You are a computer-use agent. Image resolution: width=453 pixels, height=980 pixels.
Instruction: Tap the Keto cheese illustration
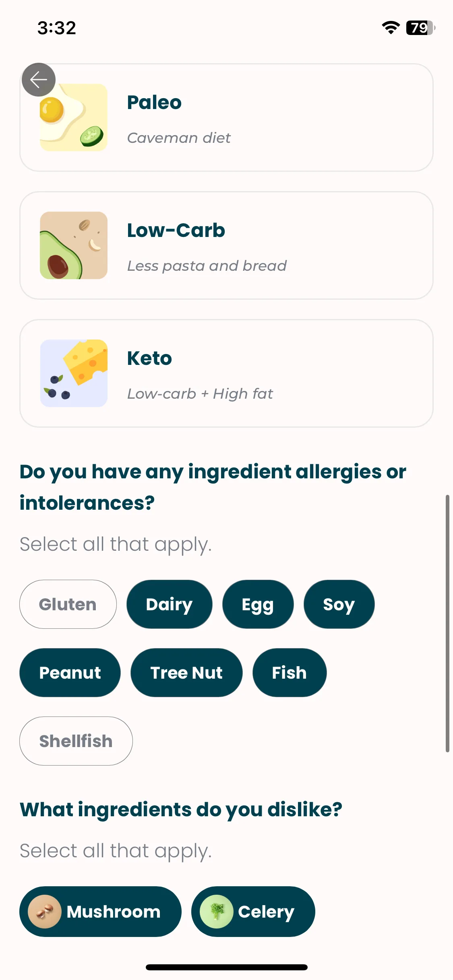coord(74,373)
